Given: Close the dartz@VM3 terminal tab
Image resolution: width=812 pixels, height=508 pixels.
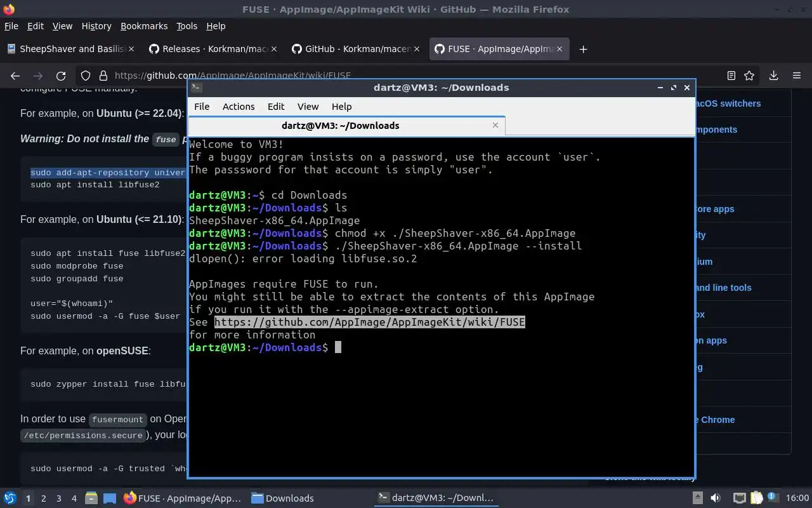Looking at the screenshot, I should [x=495, y=125].
